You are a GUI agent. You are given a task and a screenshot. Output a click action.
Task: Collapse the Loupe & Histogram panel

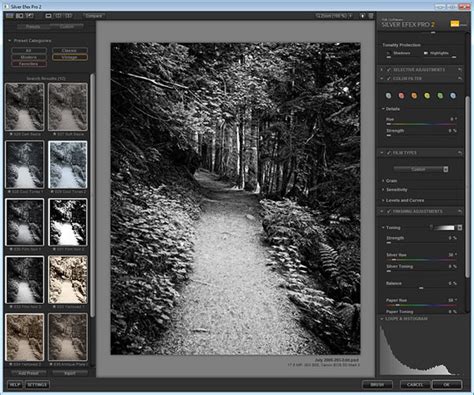pyautogui.click(x=382, y=319)
